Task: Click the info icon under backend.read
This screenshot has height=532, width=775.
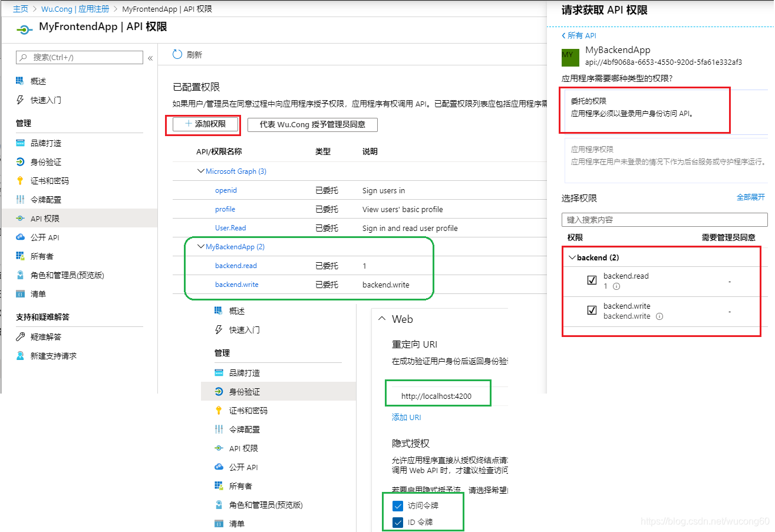Action: (616, 286)
